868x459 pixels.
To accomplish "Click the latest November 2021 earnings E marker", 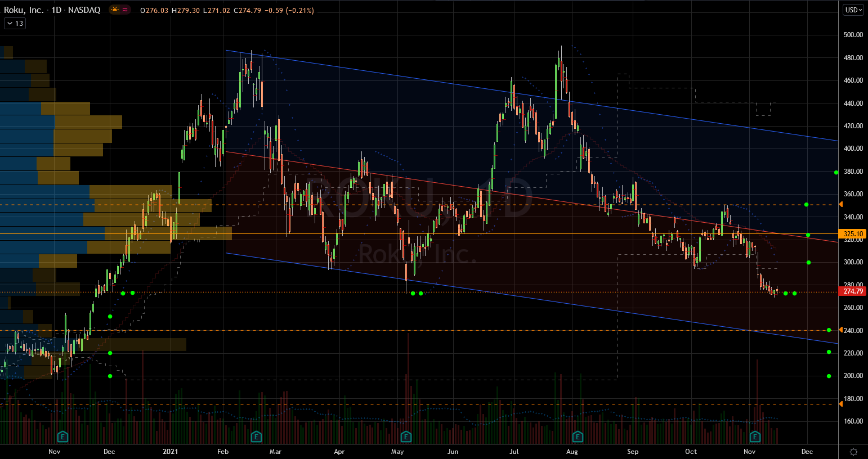I will pos(755,436).
